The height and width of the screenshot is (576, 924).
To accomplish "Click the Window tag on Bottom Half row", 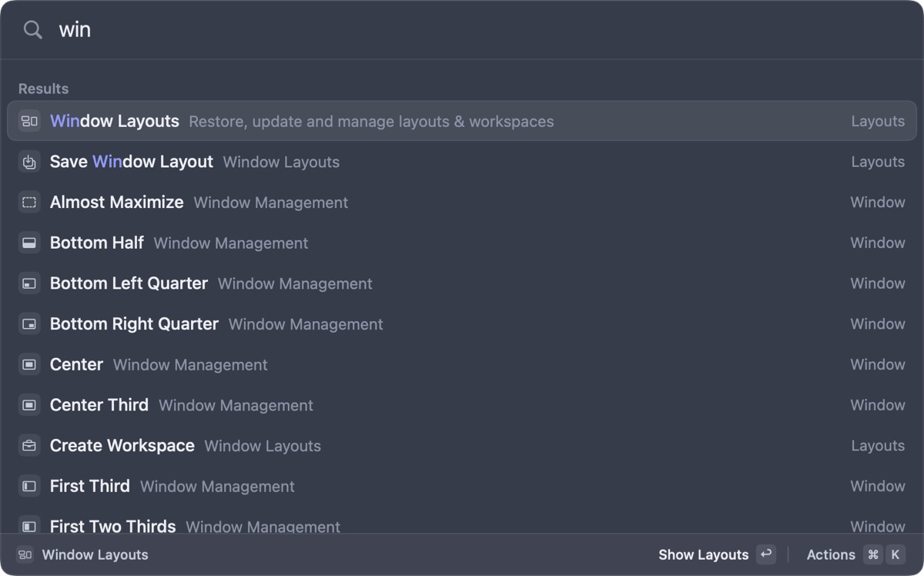I will (x=878, y=243).
